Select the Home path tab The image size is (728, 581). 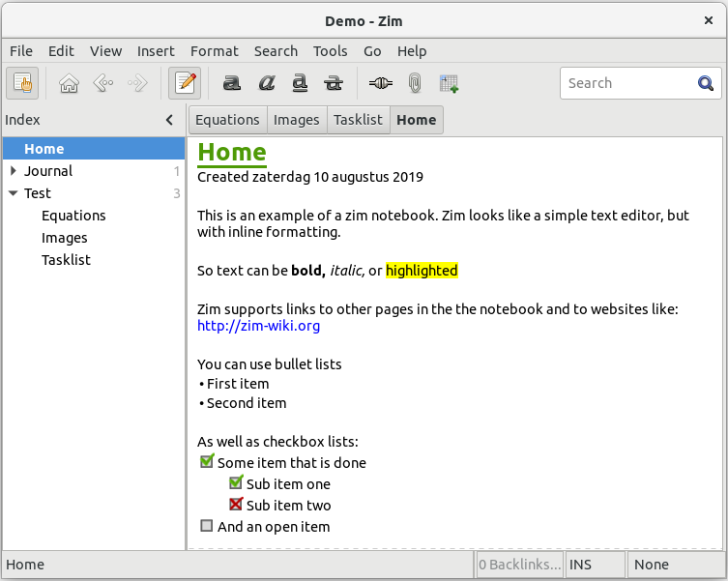[417, 120]
